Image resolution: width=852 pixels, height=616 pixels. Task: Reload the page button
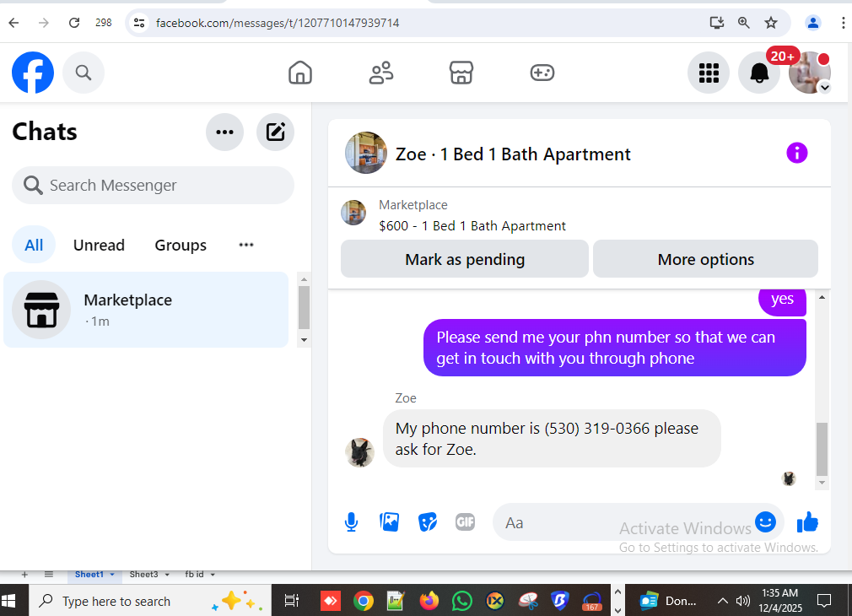click(x=74, y=23)
